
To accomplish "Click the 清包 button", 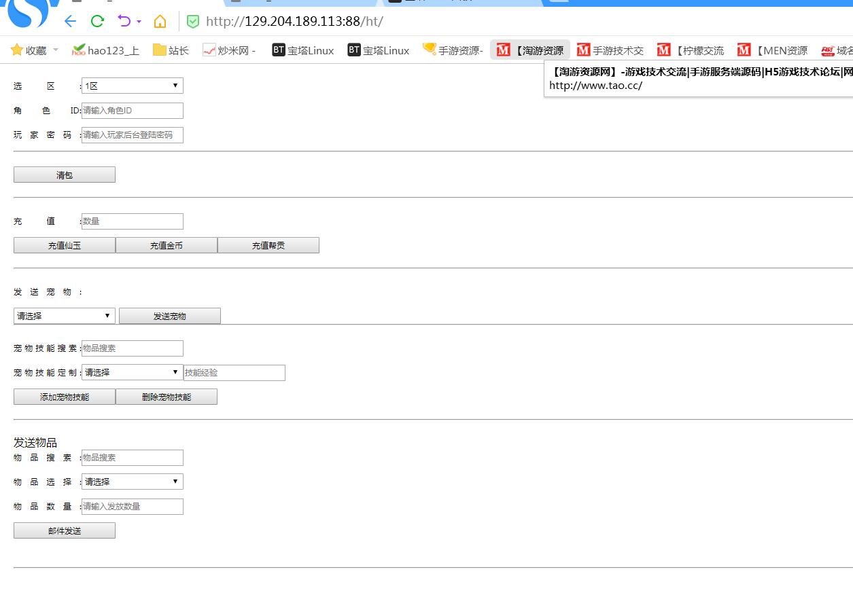I will pos(65,175).
